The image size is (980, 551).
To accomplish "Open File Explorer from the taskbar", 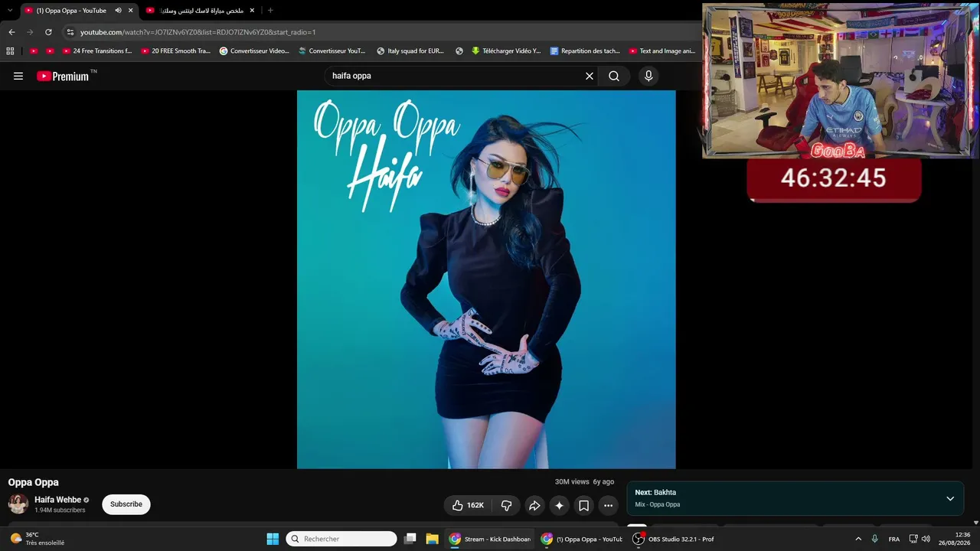I will pyautogui.click(x=432, y=539).
